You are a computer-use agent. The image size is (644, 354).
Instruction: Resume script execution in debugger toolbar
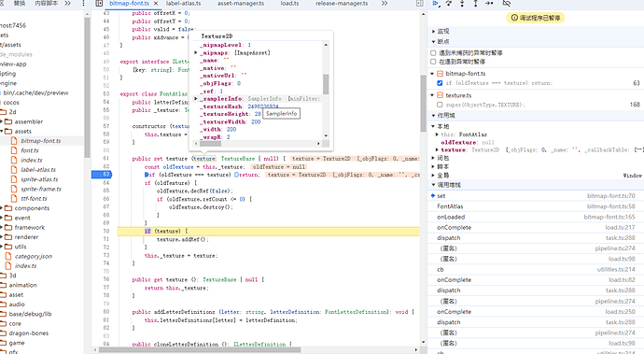436,4
